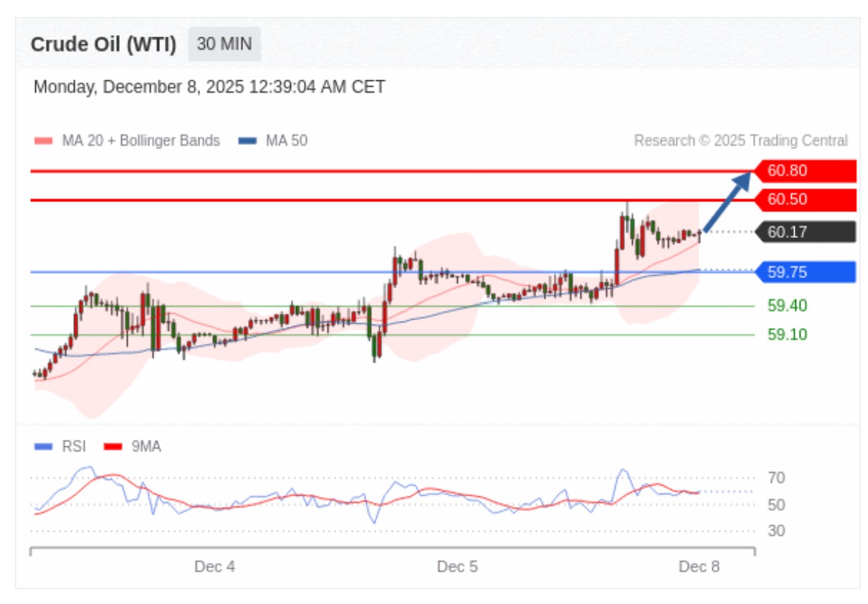Viewport: 868px width, 604px height.
Task: Click the Dec 5 date label
Action: [x=457, y=567]
